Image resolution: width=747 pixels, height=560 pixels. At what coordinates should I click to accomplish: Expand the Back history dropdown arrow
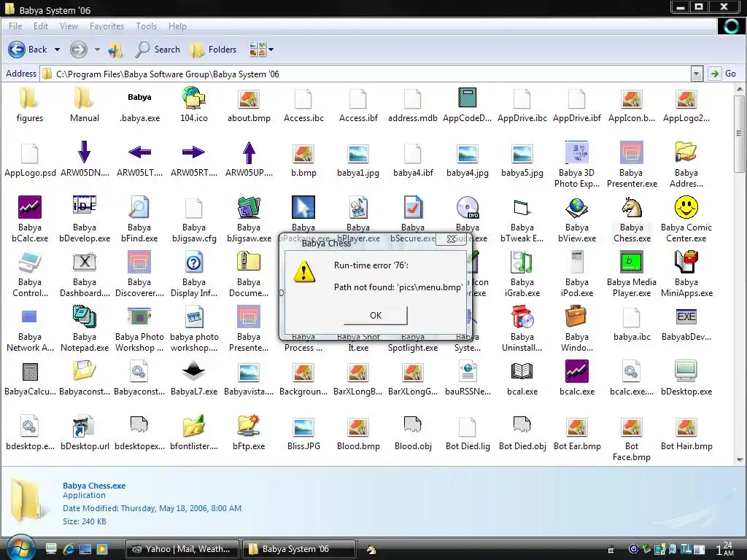click(x=57, y=50)
